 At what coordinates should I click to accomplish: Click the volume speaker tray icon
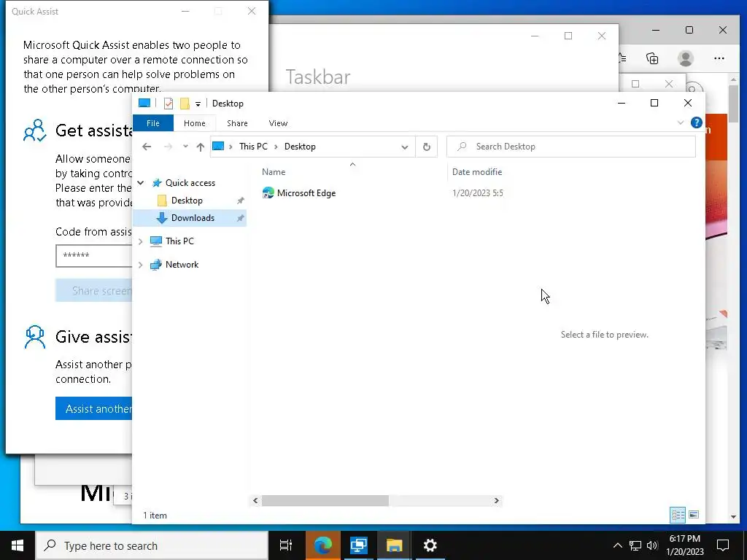[652, 545]
